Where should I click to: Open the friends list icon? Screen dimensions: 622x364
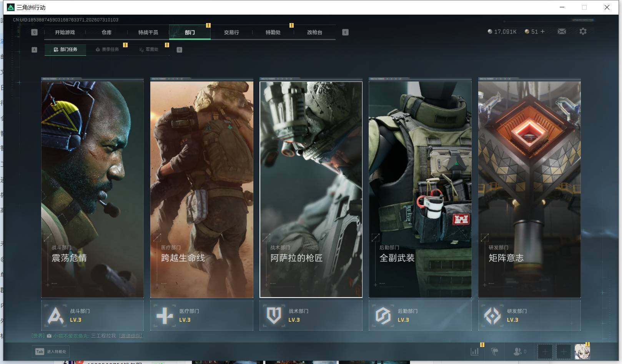[x=518, y=351]
